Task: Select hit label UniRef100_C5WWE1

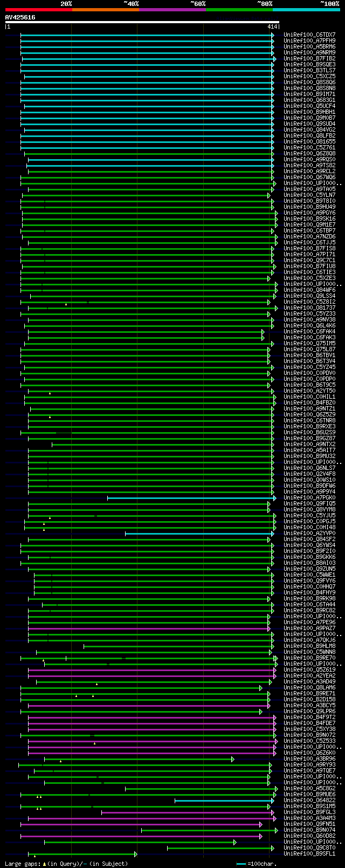Action: coord(309,575)
